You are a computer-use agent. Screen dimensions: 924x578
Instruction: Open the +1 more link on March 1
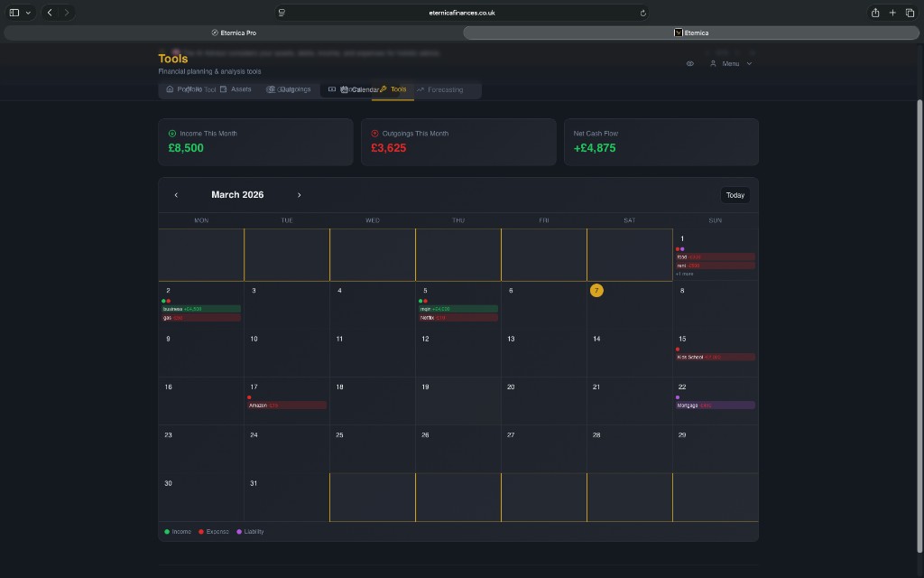pyautogui.click(x=687, y=274)
